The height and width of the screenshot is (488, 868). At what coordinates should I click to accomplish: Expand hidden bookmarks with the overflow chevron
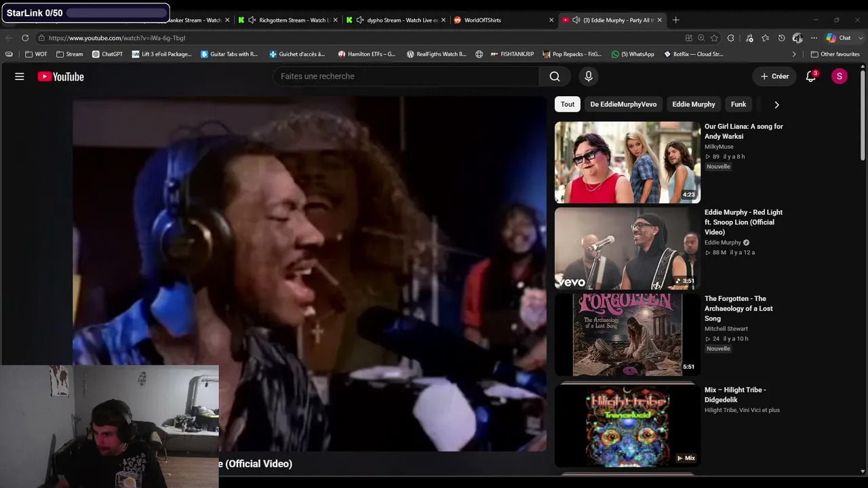(794, 54)
